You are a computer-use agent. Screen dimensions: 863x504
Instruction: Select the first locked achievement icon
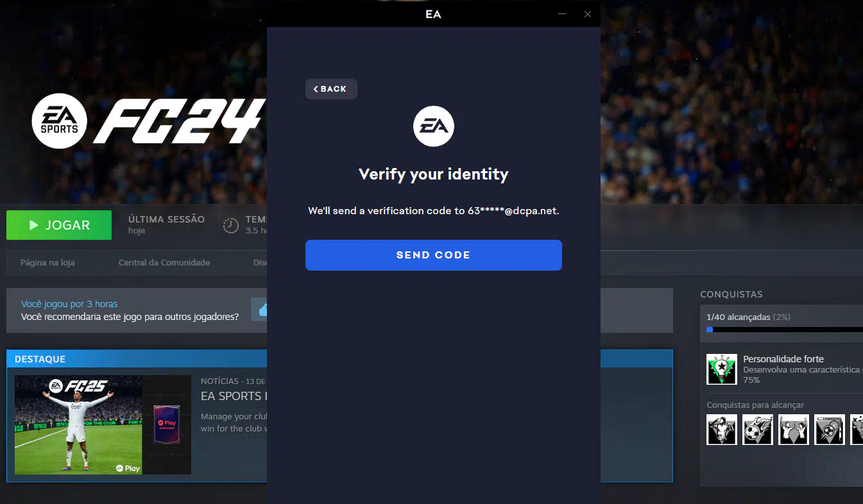(722, 430)
